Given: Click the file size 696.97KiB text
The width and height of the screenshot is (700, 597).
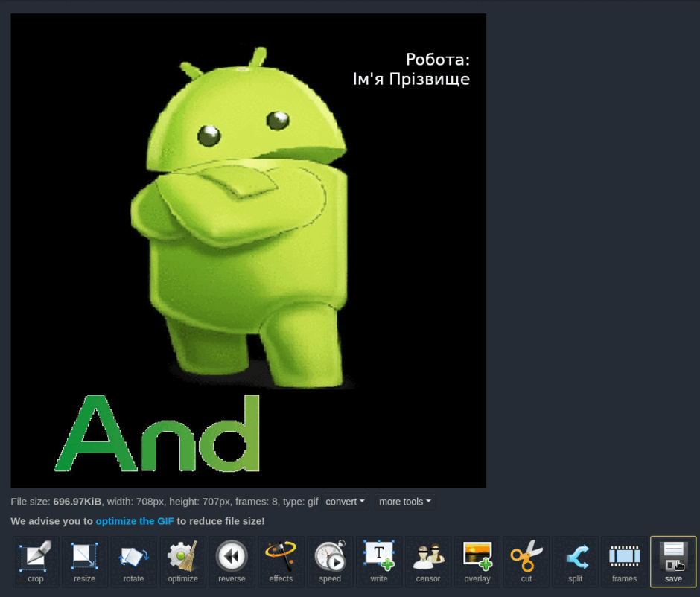Looking at the screenshot, I should pyautogui.click(x=77, y=502).
